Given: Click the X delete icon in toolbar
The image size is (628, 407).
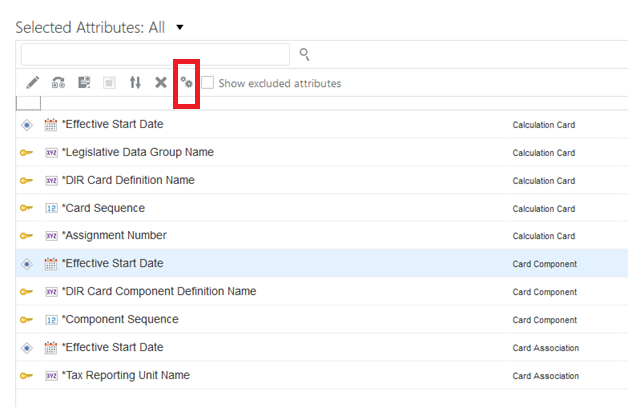Looking at the screenshot, I should tap(160, 83).
